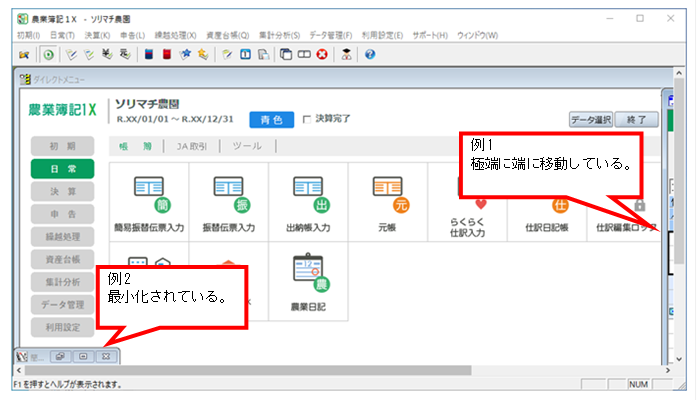Open help with the blue question icon
Image resolution: width=698 pixels, height=402 pixels.
tap(370, 54)
